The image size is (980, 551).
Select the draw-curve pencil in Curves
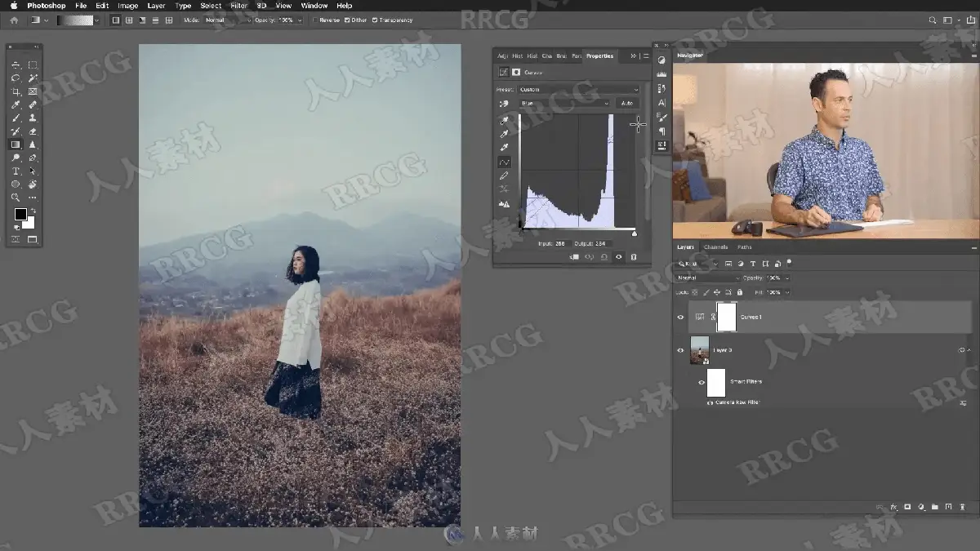[504, 176]
